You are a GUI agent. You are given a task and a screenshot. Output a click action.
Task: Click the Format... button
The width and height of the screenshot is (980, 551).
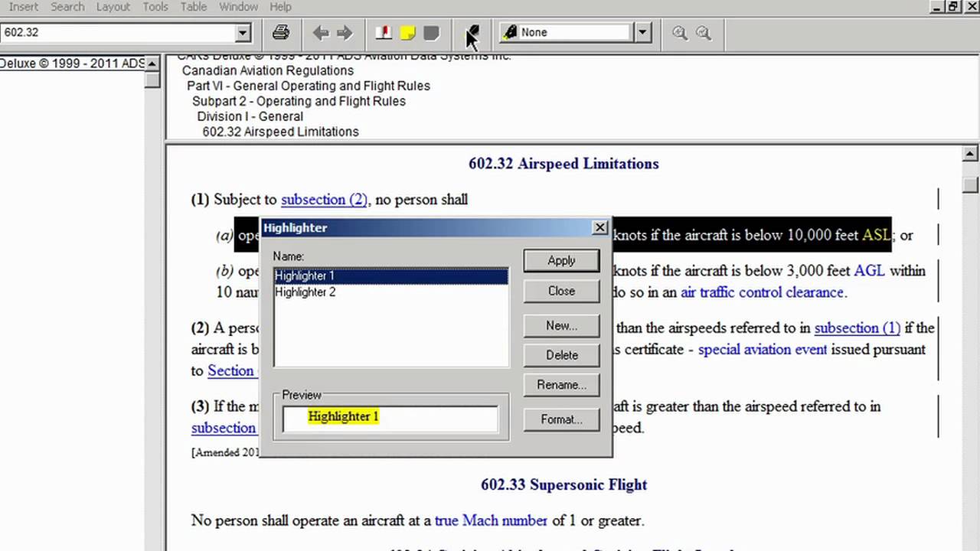(x=561, y=419)
